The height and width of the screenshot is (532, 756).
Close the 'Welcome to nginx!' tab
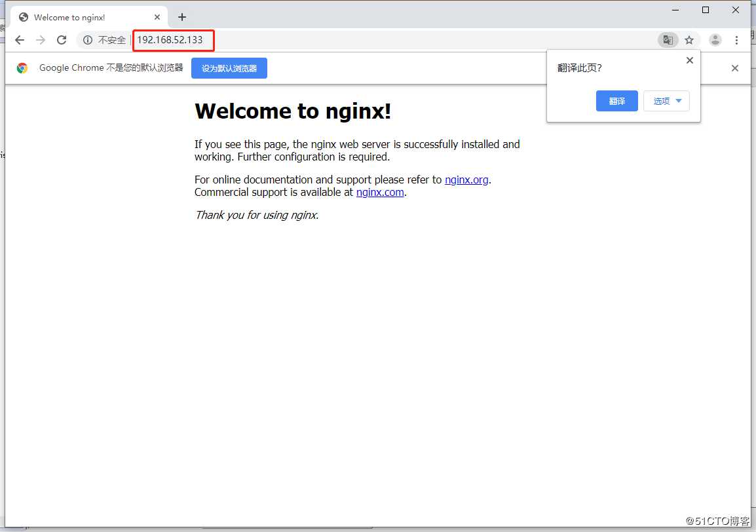point(157,18)
